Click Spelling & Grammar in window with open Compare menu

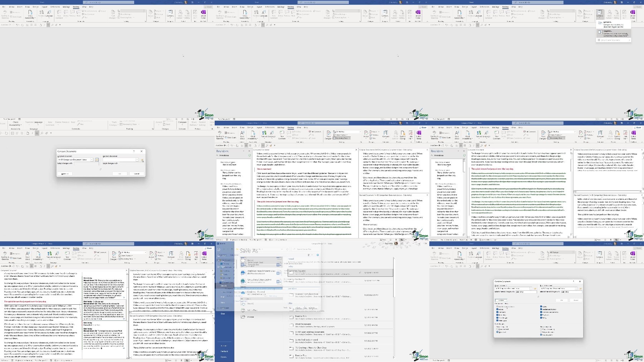point(434,14)
